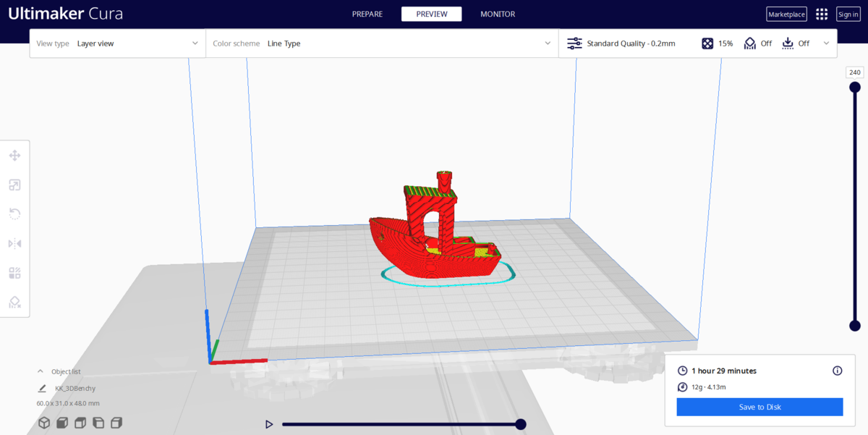
Task: Click the print settings sliders icon
Action: point(574,43)
